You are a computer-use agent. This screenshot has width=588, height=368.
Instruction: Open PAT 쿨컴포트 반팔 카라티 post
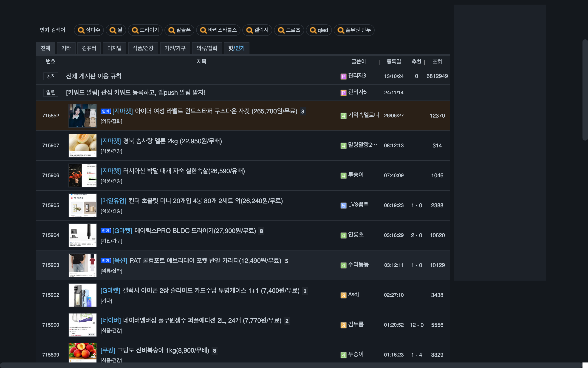tap(205, 261)
